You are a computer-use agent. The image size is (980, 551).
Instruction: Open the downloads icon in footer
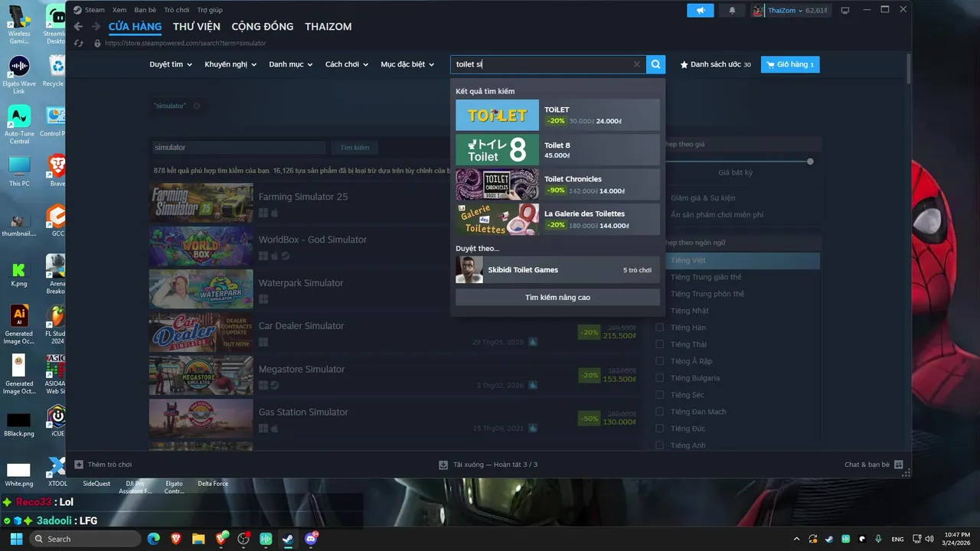[443, 465]
